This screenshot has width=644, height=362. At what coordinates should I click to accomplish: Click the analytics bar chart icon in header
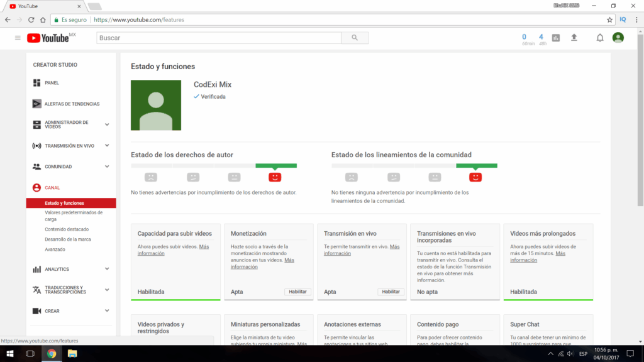[x=555, y=38]
